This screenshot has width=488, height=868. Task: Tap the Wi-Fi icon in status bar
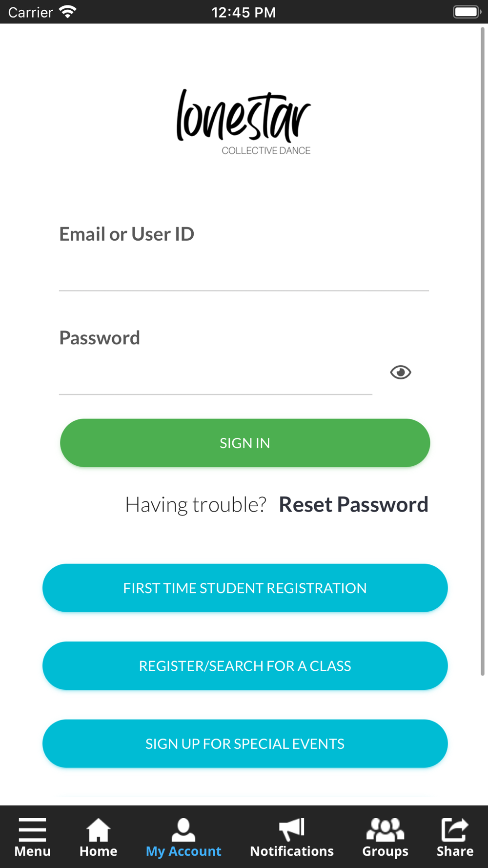point(68,12)
